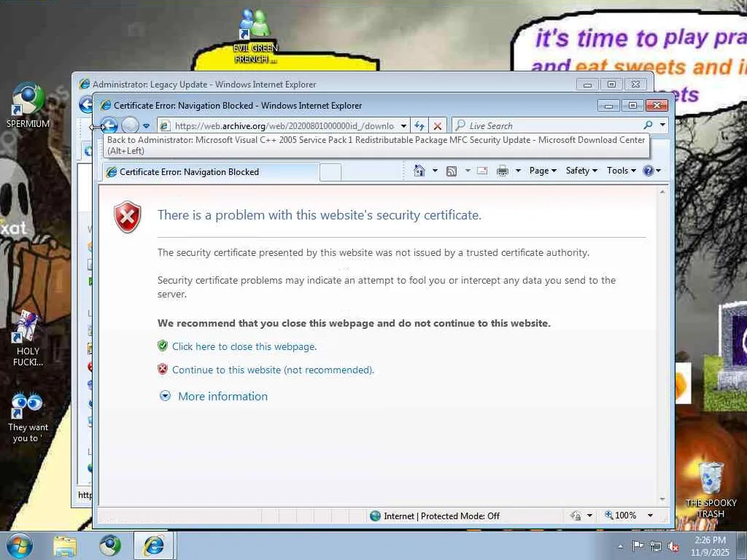Select the HOLY FUCKI... desktop shortcut
The image size is (747, 560).
point(28,339)
